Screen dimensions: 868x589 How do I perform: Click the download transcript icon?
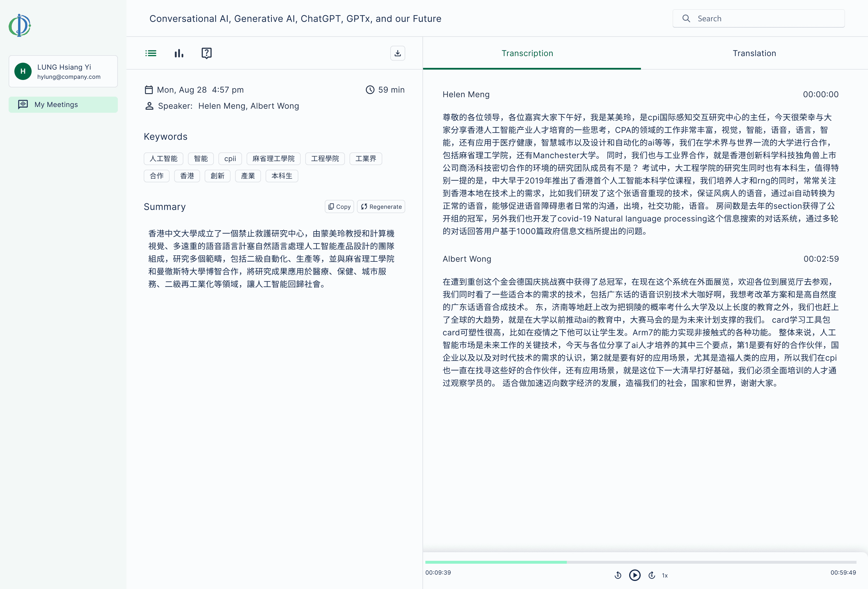coord(397,53)
